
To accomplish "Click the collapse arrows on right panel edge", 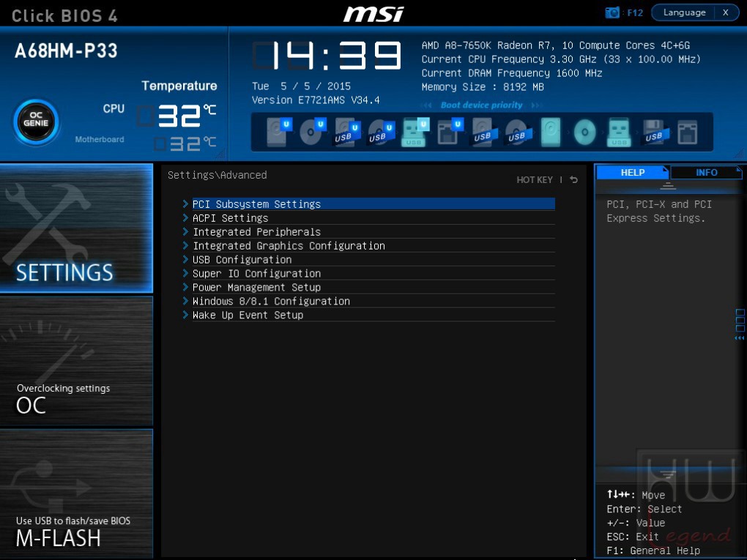I will coord(740,338).
